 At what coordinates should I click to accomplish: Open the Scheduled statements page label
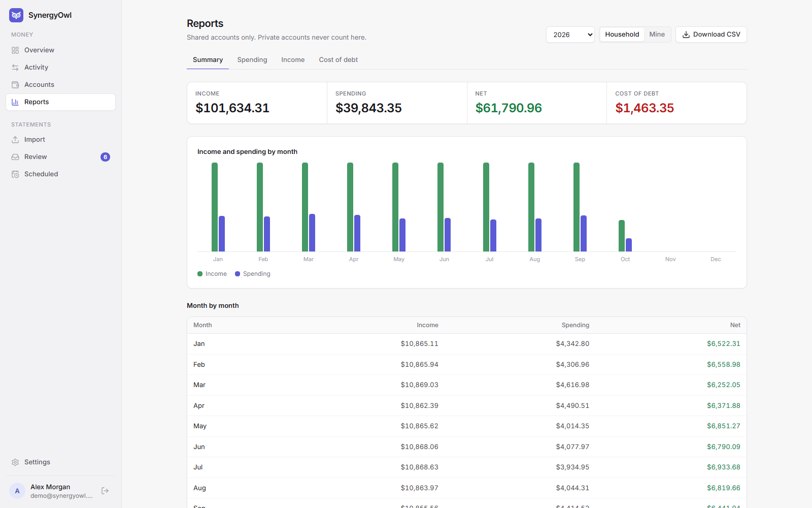tap(41, 174)
